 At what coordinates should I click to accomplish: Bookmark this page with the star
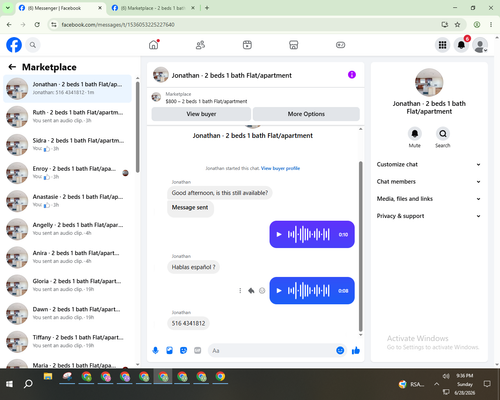tap(457, 24)
